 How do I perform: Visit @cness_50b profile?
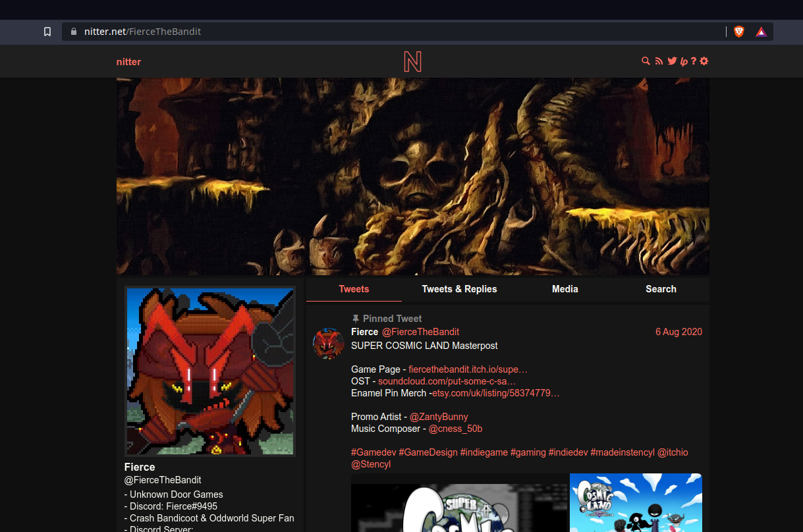click(x=455, y=429)
